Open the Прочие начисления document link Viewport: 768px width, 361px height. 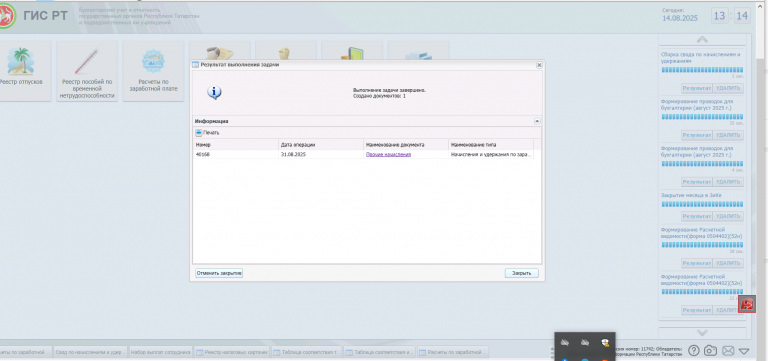pyautogui.click(x=388, y=154)
